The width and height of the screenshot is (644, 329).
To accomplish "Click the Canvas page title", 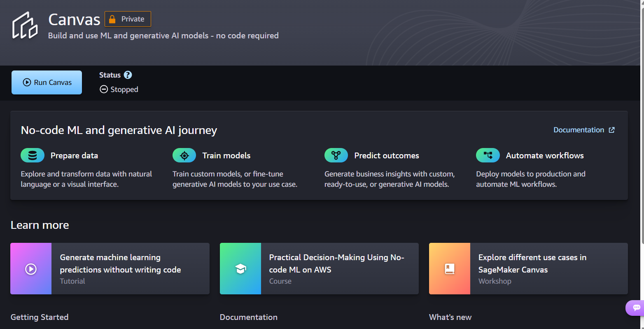I will pyautogui.click(x=74, y=19).
